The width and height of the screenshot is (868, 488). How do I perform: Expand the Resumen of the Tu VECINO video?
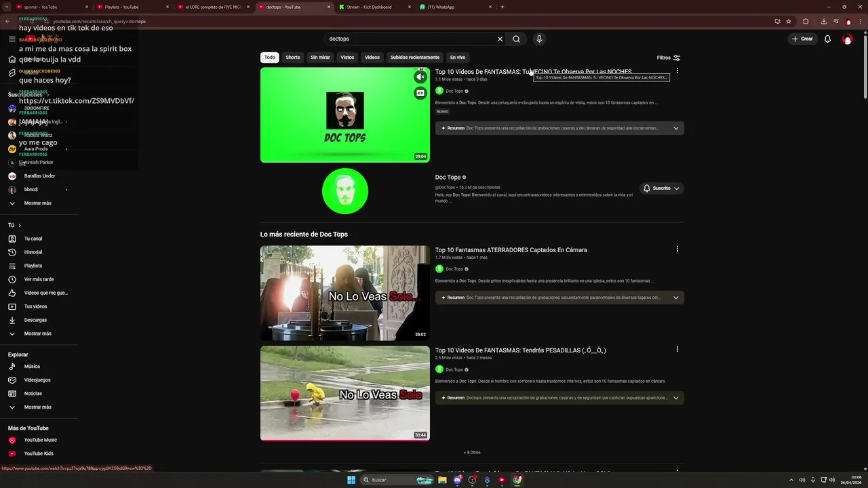coord(675,128)
